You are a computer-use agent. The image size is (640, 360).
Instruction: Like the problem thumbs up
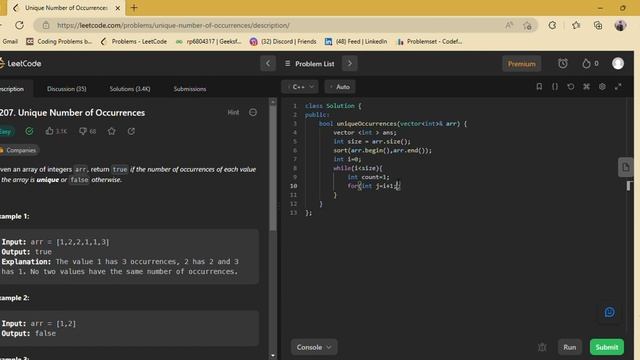pyautogui.click(x=56, y=131)
